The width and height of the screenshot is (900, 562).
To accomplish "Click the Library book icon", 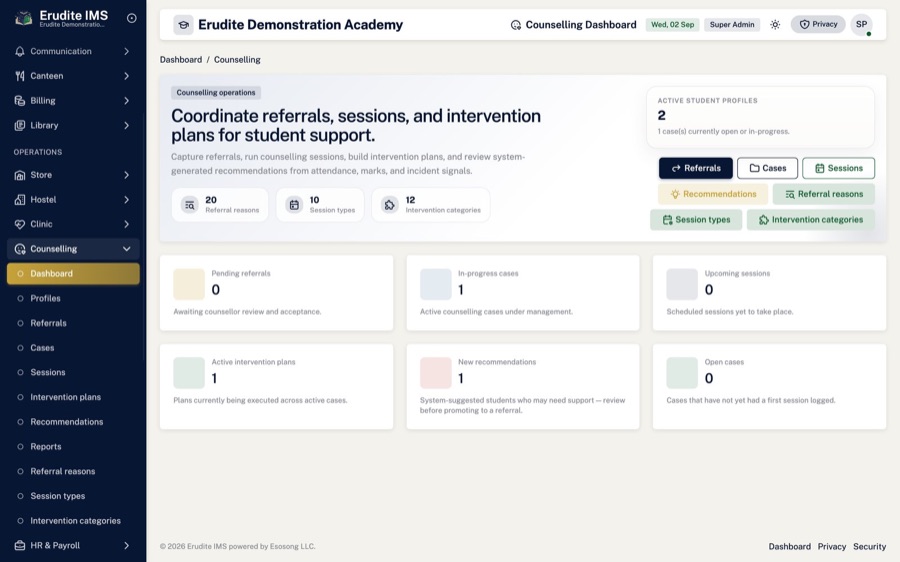I will coord(20,125).
